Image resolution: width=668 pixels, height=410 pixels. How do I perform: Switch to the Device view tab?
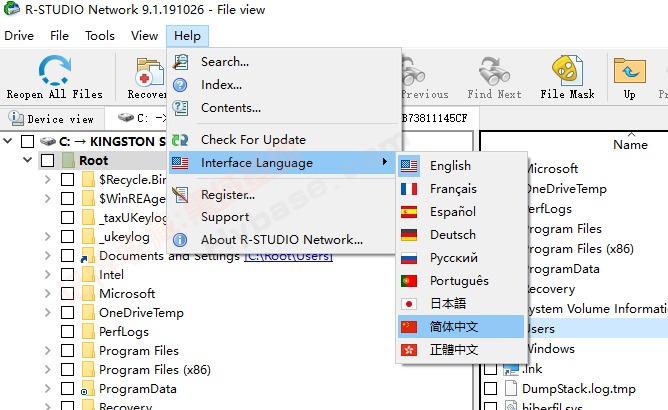click(52, 118)
